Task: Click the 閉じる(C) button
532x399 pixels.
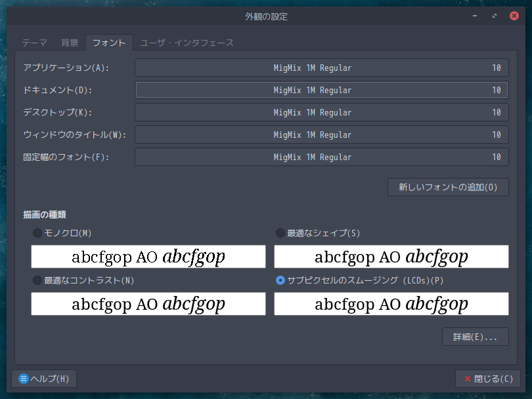Action: click(488, 379)
